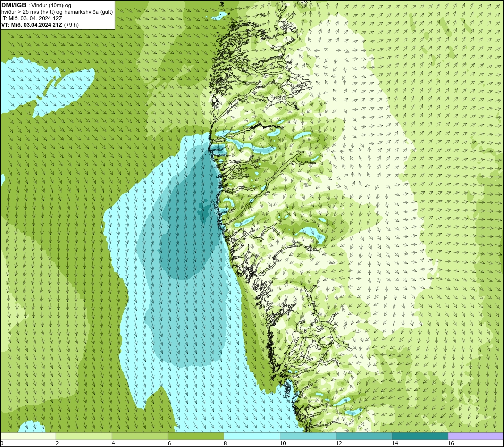Screen dimensions: 504x447
Task: Click the 10–12 turquoise legend swatch
Action: point(308,436)
